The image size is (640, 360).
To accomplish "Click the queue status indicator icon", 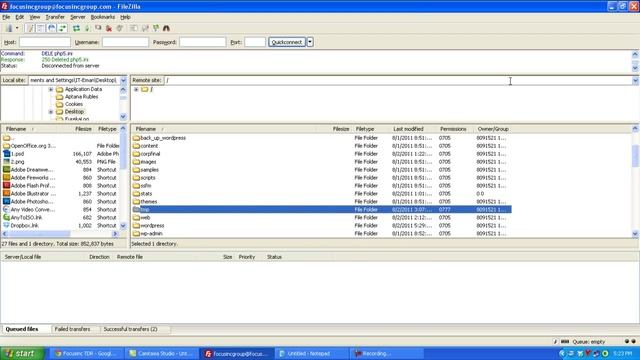I will 565,342.
